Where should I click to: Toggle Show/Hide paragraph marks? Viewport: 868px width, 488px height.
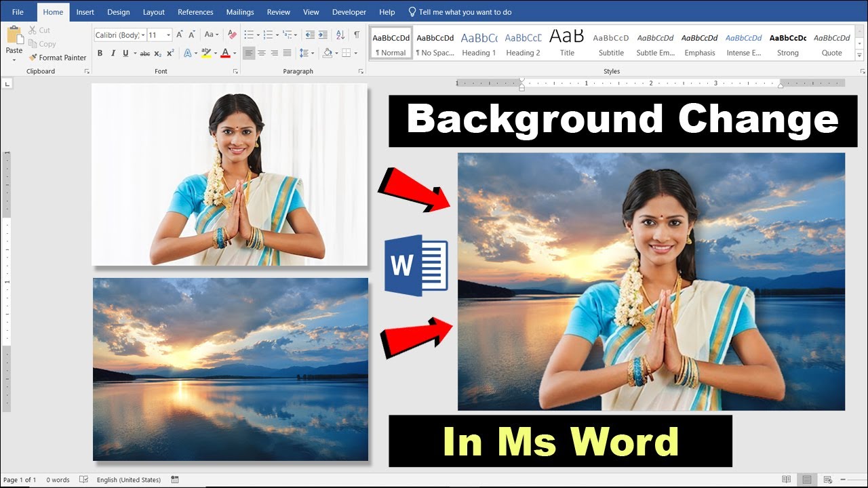357,35
